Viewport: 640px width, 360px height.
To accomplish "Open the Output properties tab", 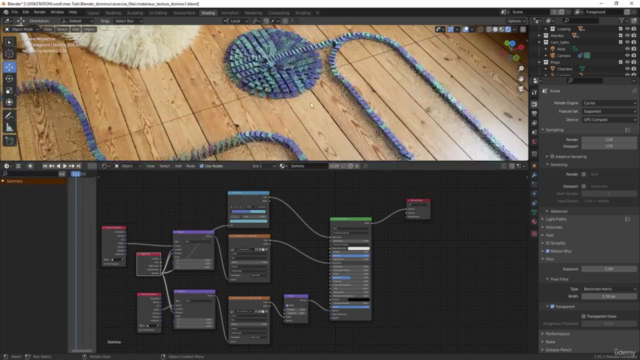I will point(534,114).
